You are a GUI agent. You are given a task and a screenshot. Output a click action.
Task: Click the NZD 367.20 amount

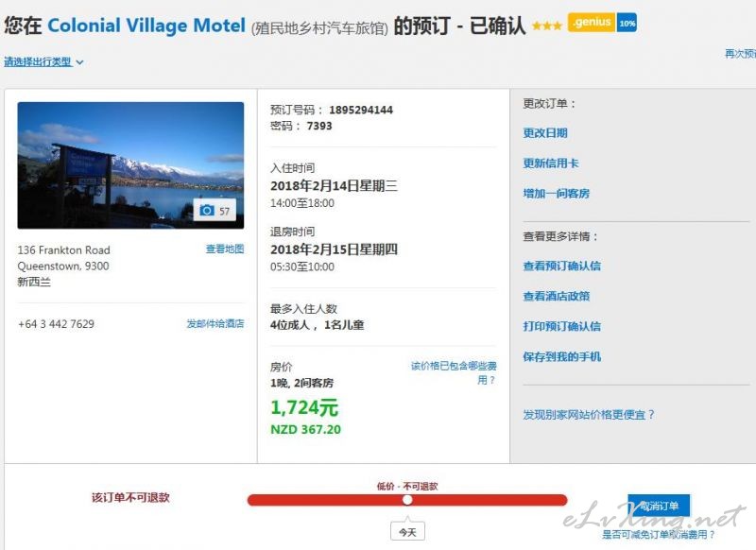coord(305,429)
